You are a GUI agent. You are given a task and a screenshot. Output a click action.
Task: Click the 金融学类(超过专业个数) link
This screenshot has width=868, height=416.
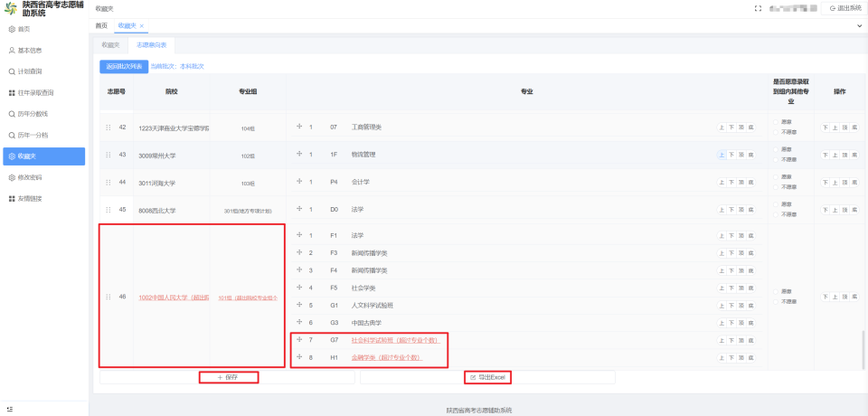tap(387, 358)
